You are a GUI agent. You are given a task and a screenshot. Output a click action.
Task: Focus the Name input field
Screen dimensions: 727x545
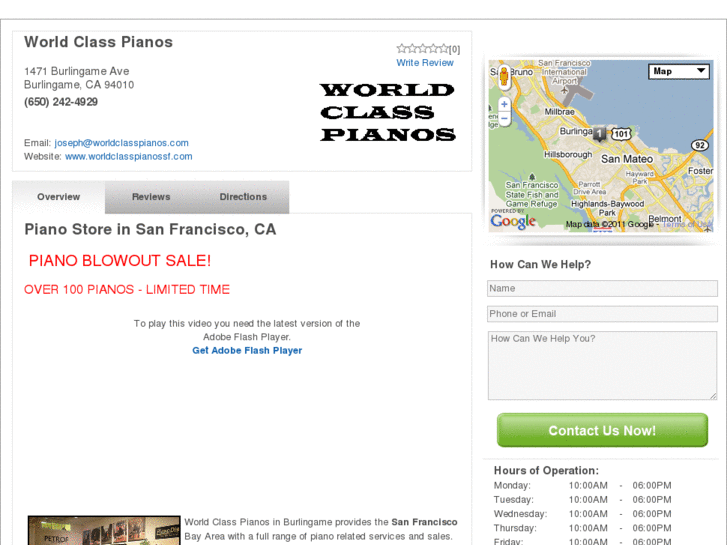pyautogui.click(x=602, y=289)
